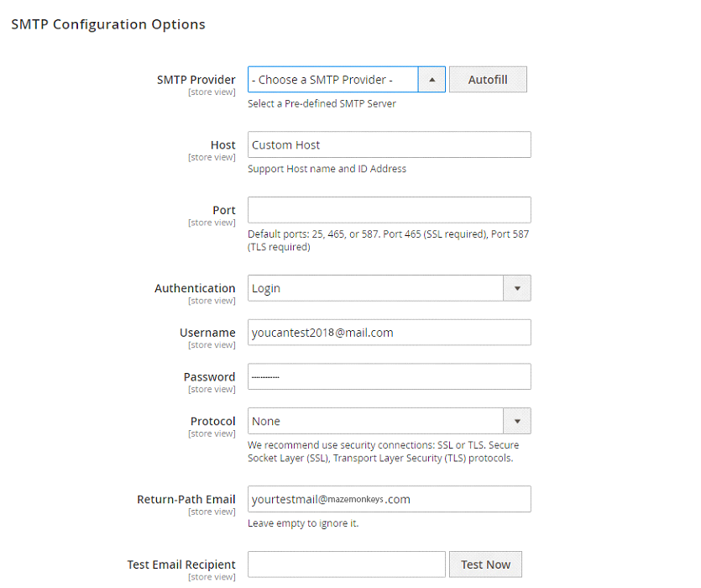The image size is (701, 588).
Task: Click the Password field label
Action: 209,377
